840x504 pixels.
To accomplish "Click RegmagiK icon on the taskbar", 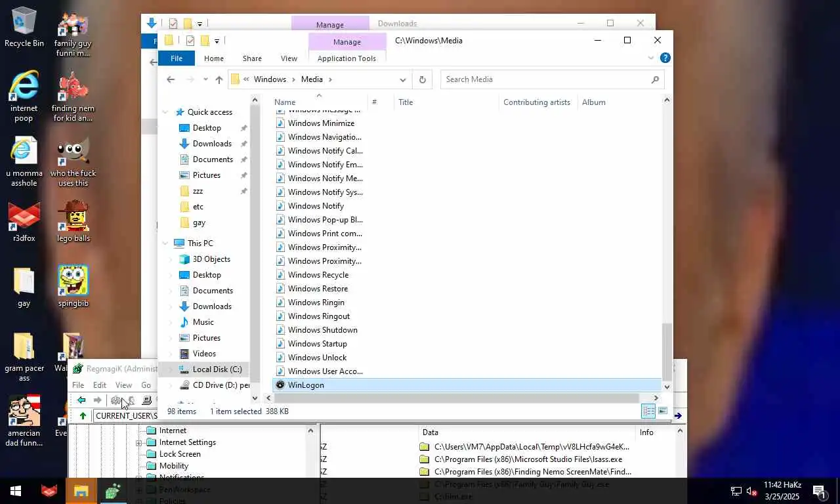I will coord(113,491).
